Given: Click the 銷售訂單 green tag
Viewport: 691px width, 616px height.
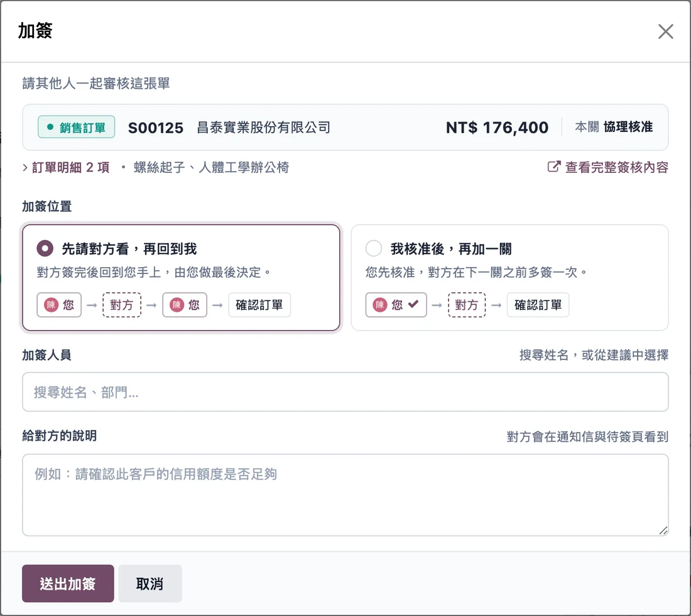Looking at the screenshot, I should point(76,127).
